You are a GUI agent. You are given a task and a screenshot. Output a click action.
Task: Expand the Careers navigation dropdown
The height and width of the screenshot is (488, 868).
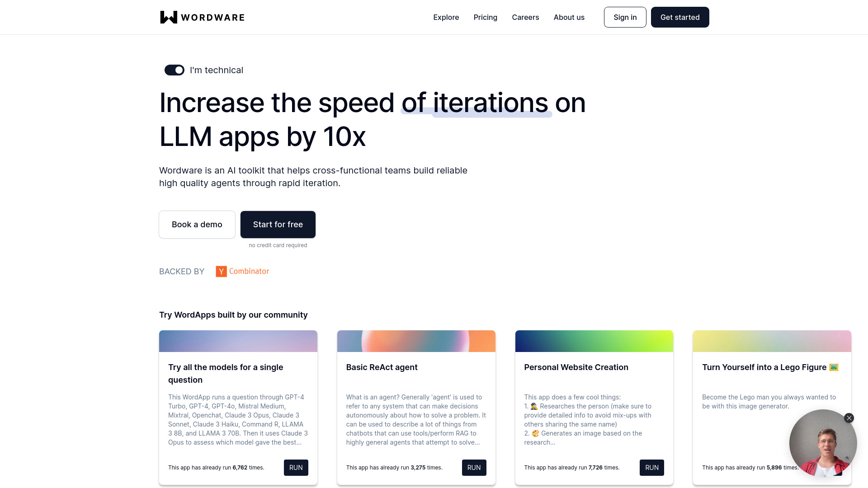click(x=525, y=17)
